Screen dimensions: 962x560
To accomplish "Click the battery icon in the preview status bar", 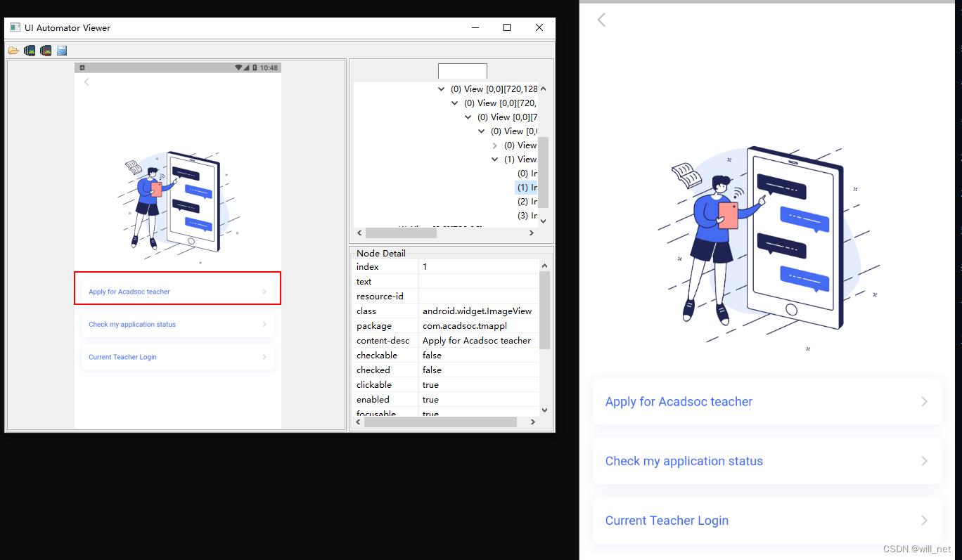I will 255,68.
